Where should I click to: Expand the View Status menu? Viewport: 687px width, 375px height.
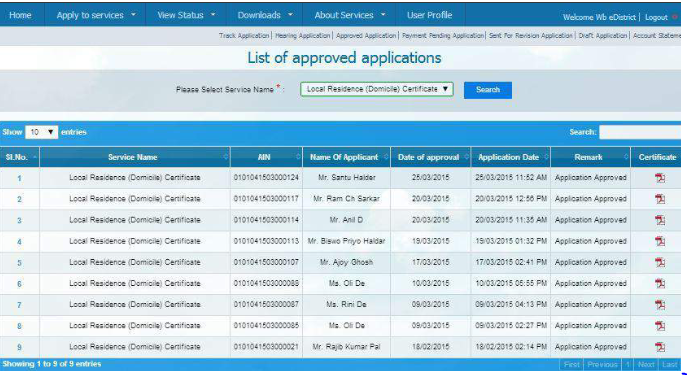click(186, 15)
